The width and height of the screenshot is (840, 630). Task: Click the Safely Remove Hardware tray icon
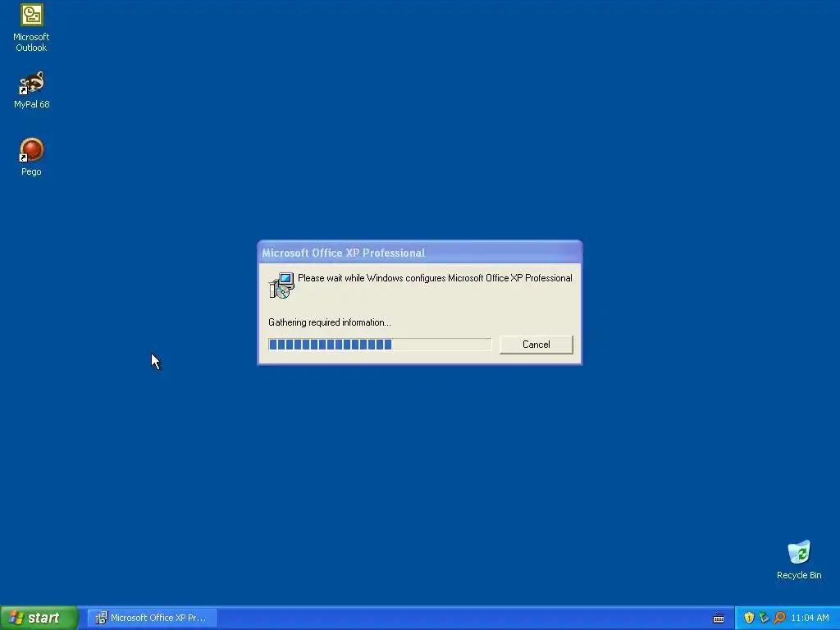(764, 618)
